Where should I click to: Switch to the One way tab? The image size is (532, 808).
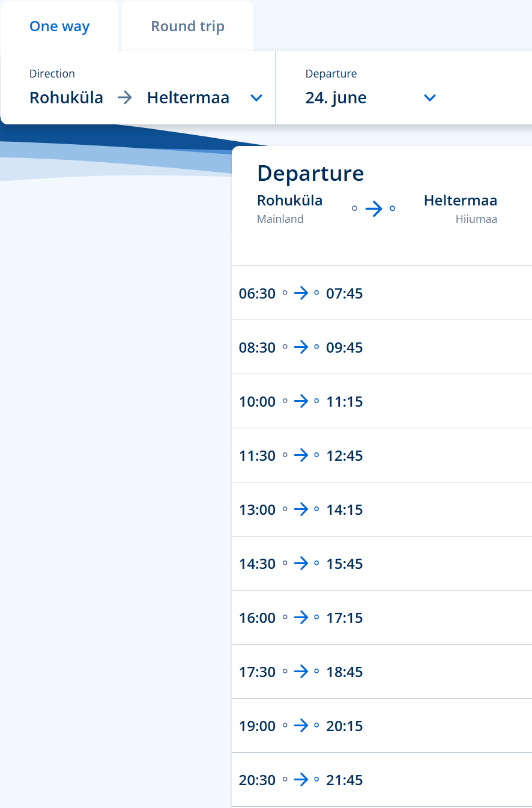click(x=59, y=27)
